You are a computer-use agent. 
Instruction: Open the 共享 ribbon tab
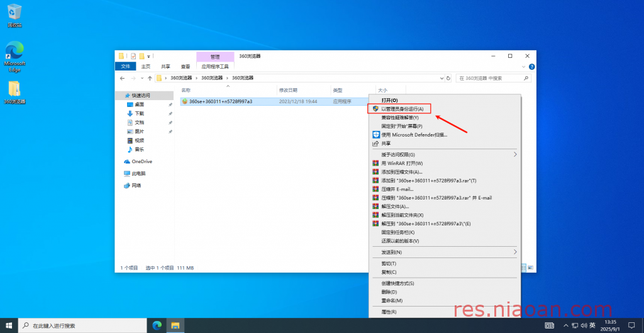(165, 66)
